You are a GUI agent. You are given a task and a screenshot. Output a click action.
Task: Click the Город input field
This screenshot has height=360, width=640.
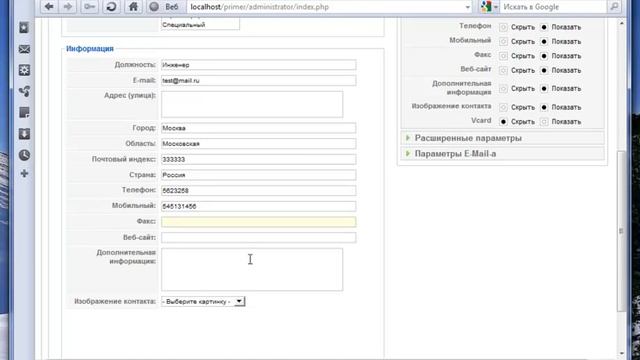tap(258, 128)
